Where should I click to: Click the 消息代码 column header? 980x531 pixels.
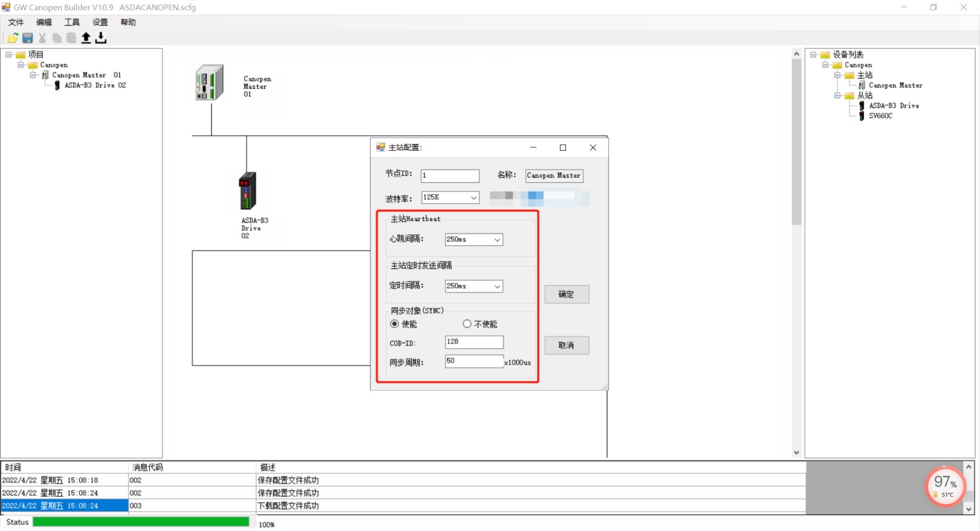coord(192,467)
